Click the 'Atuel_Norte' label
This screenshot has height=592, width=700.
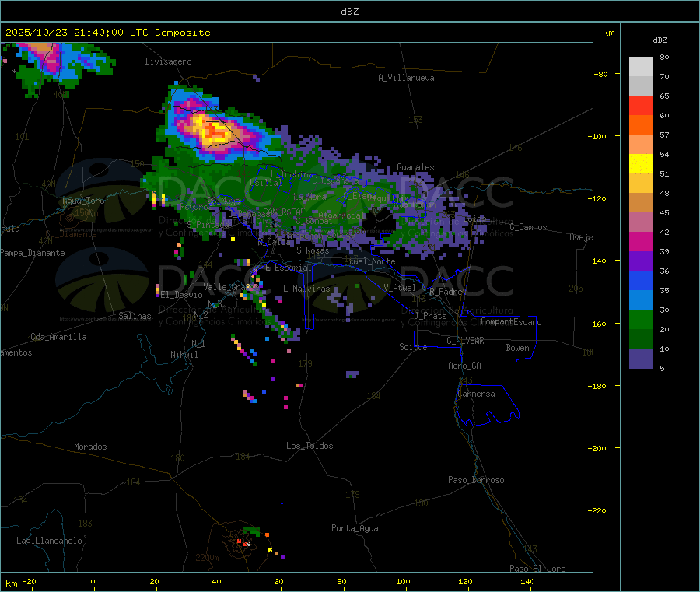pos(369,261)
